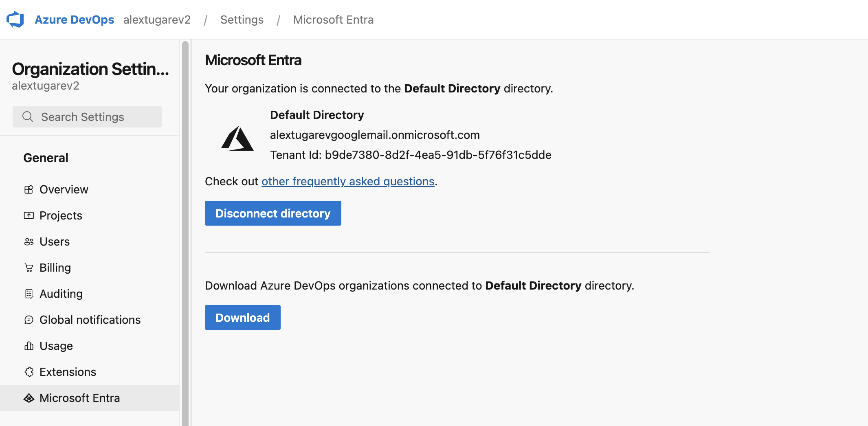Image resolution: width=868 pixels, height=426 pixels.
Task: Click the Global notifications chat icon
Action: coord(29,320)
